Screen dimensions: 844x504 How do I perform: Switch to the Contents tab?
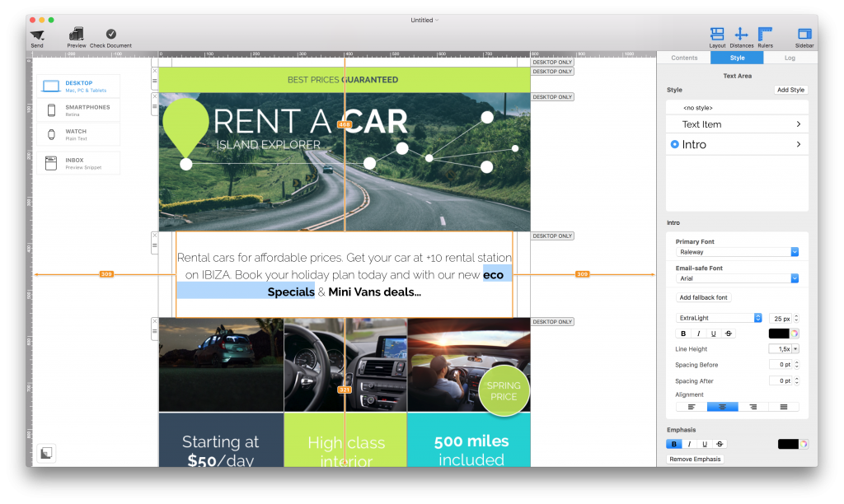[x=684, y=58]
